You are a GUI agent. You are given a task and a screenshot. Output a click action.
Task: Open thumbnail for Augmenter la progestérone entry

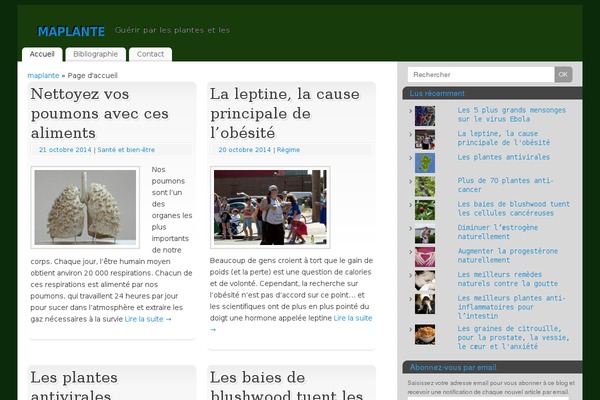pyautogui.click(x=425, y=257)
